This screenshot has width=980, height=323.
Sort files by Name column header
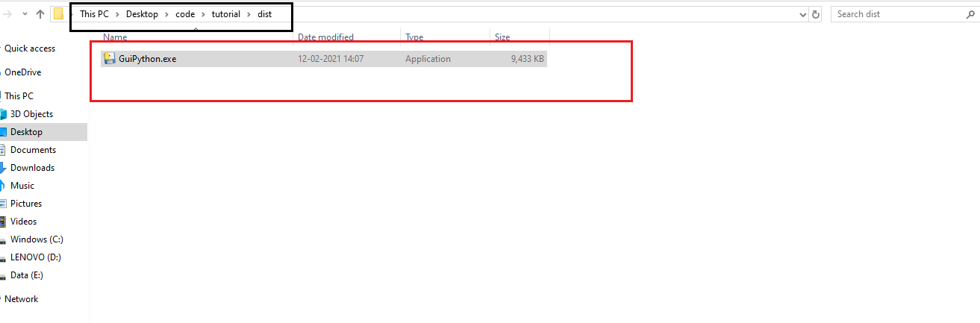coord(115,37)
